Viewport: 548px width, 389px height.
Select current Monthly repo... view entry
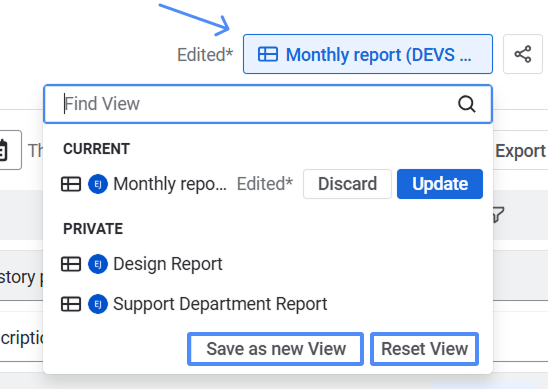tap(170, 184)
